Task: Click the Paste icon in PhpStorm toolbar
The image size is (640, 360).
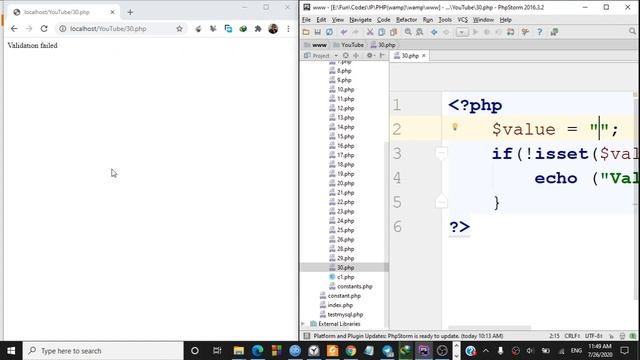Action: [393, 32]
